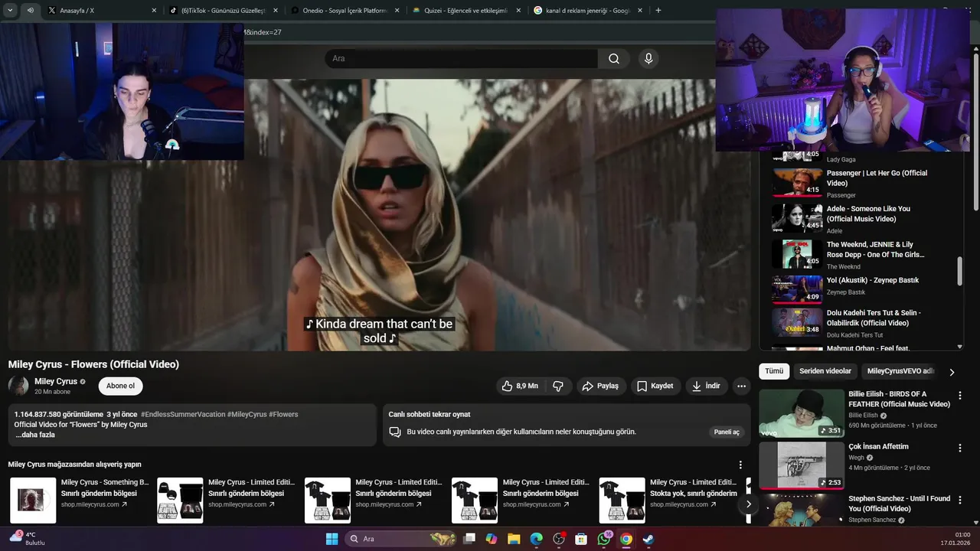Open options menu for Miley Cyrus store section
The width and height of the screenshot is (980, 551).
point(740,465)
